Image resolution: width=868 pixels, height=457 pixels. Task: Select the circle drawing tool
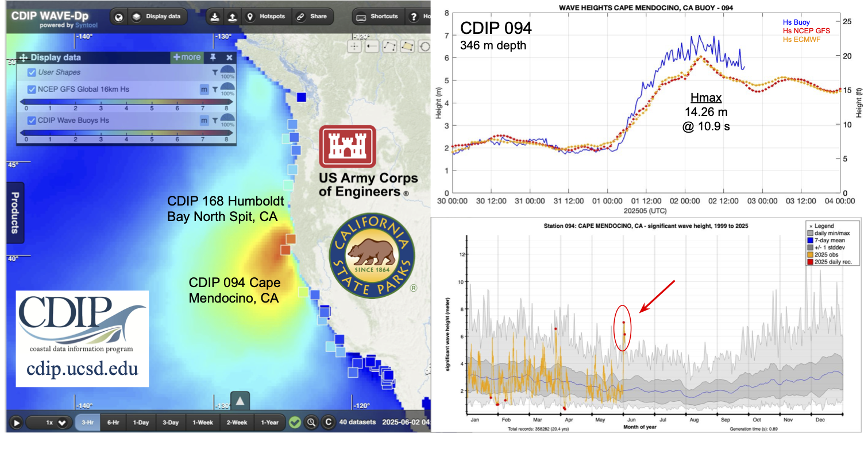[425, 46]
